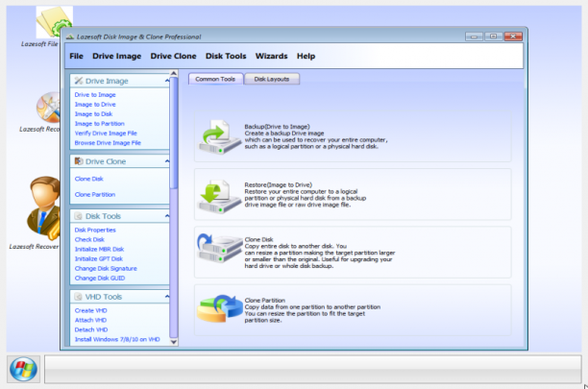
Task: Click the Lazesoft title bar application icon
Action: point(70,36)
